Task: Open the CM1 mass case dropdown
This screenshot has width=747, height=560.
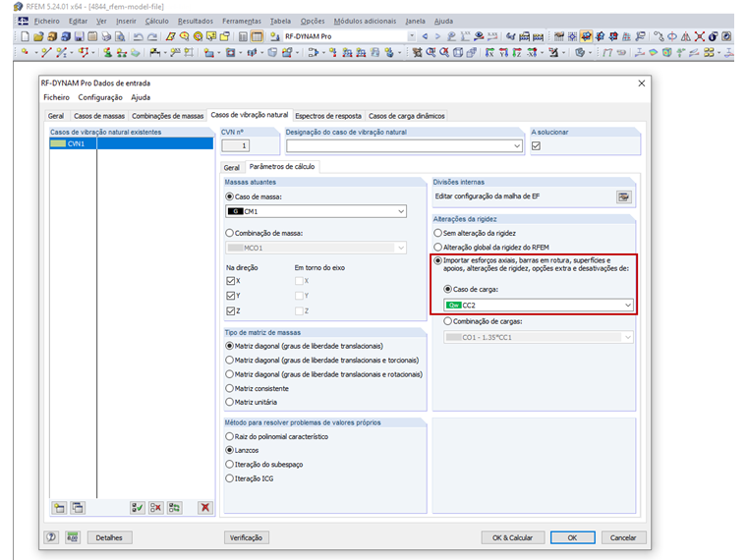Action: tap(401, 211)
